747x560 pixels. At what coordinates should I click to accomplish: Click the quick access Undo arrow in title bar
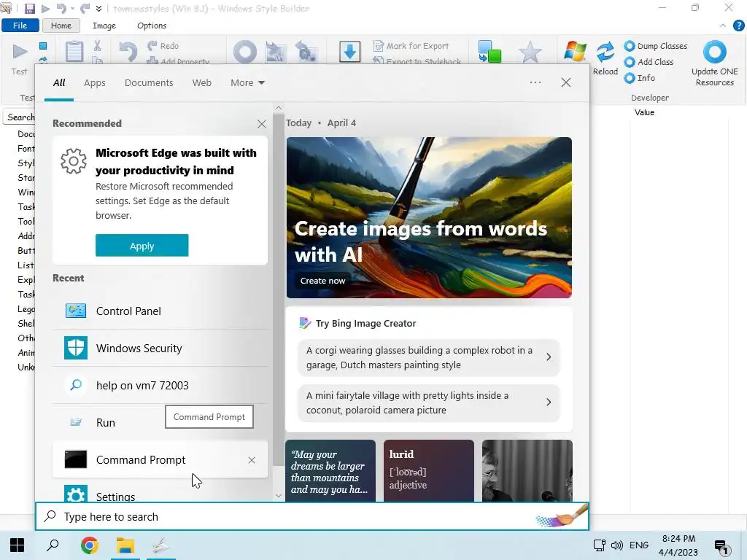[x=61, y=8]
